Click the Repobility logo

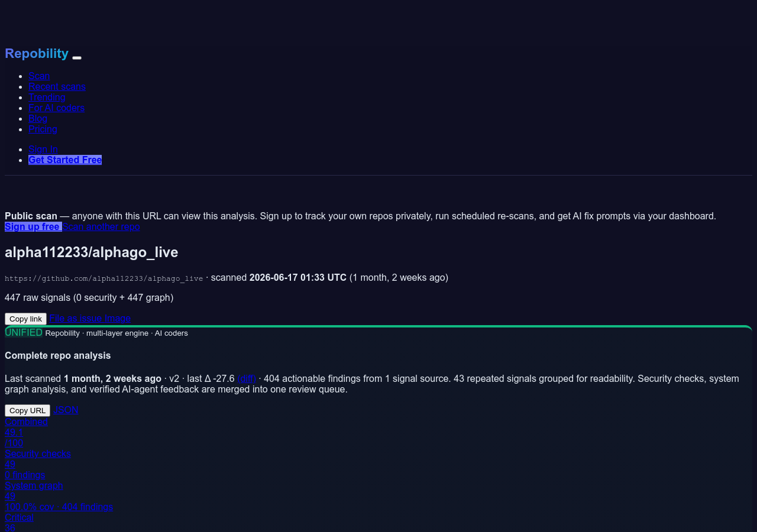tap(37, 53)
